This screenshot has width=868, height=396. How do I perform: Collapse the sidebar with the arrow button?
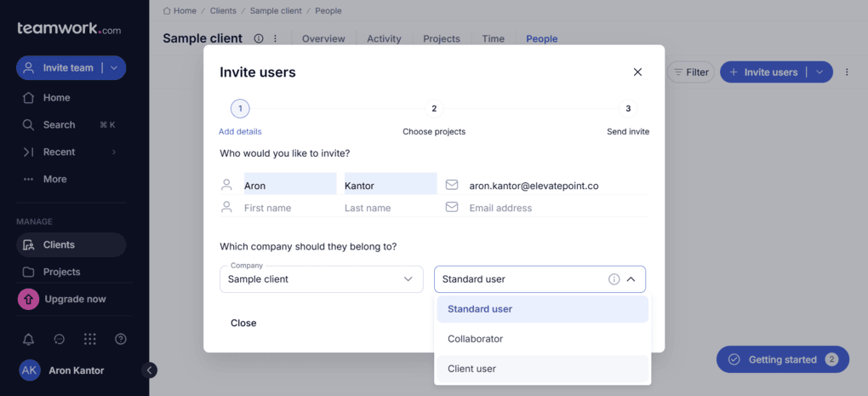click(x=150, y=370)
